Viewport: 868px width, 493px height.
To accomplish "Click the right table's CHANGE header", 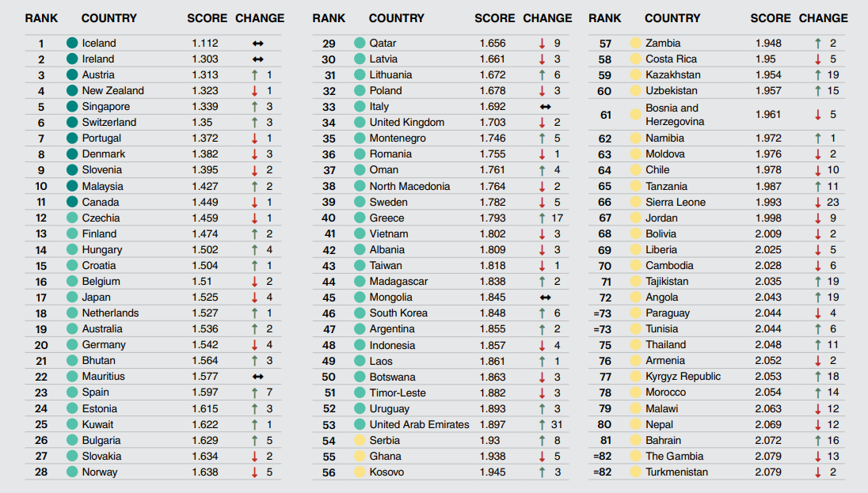I will tap(823, 18).
